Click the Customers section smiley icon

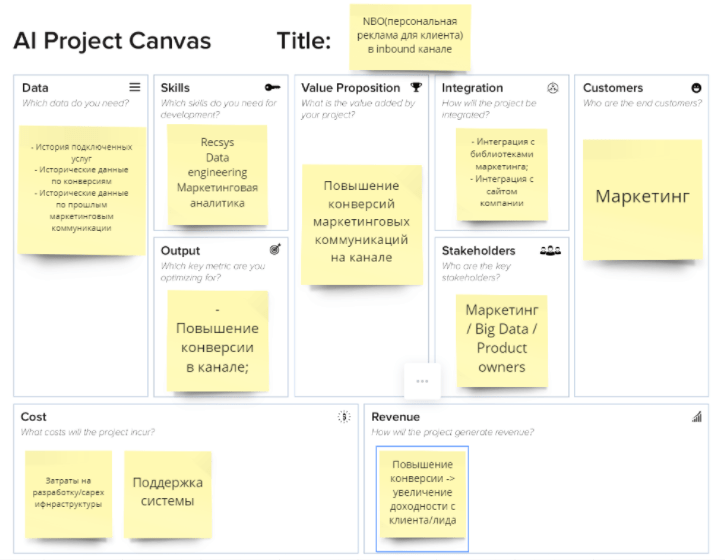[x=696, y=88]
